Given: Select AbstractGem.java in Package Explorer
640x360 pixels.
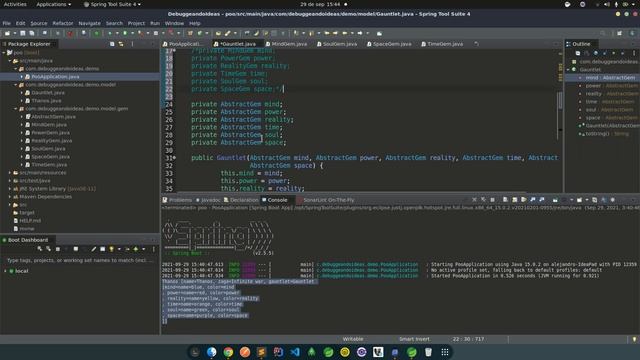Looking at the screenshot, I should tap(53, 116).
